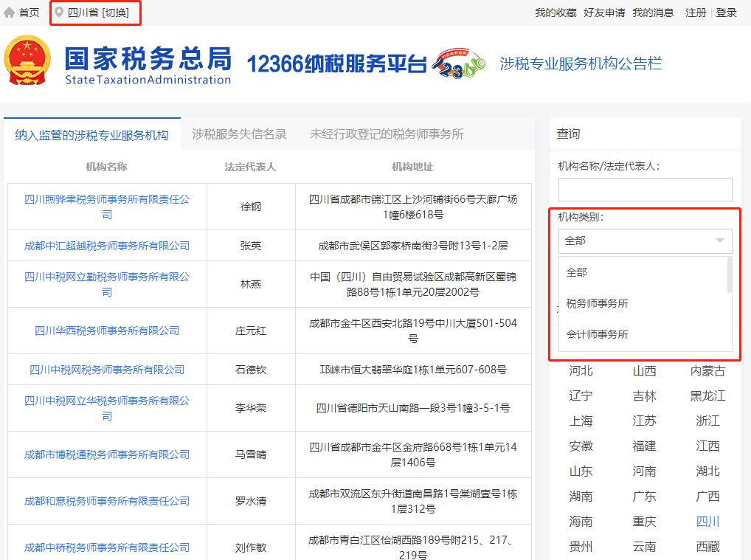Open 成都中汇超越税务师事务所有限公司 link
Viewport: 751px width, 560px height.
107,246
